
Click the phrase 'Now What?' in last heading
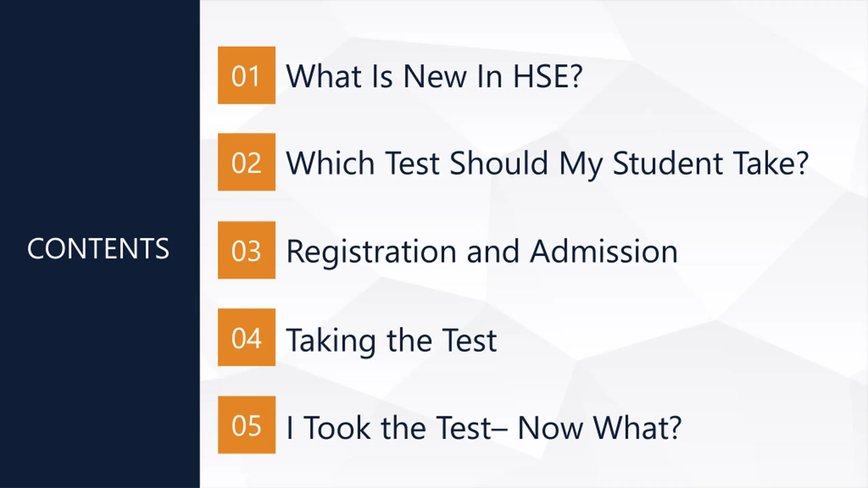coord(599,428)
